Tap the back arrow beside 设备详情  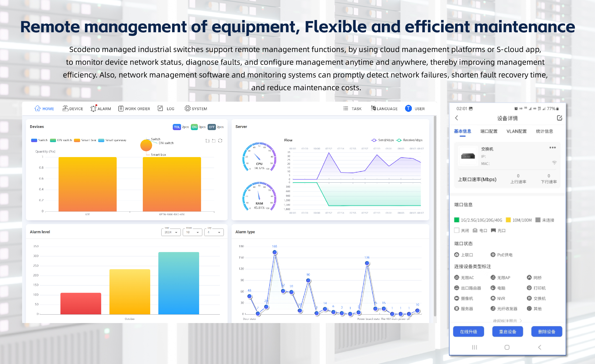click(x=456, y=118)
